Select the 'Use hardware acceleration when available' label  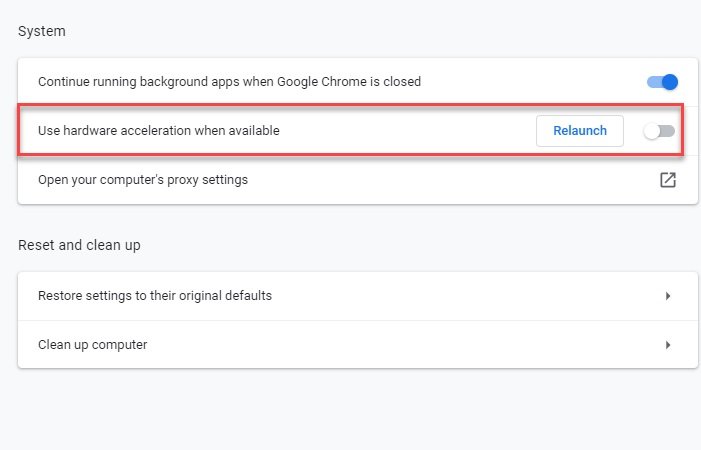(x=159, y=130)
